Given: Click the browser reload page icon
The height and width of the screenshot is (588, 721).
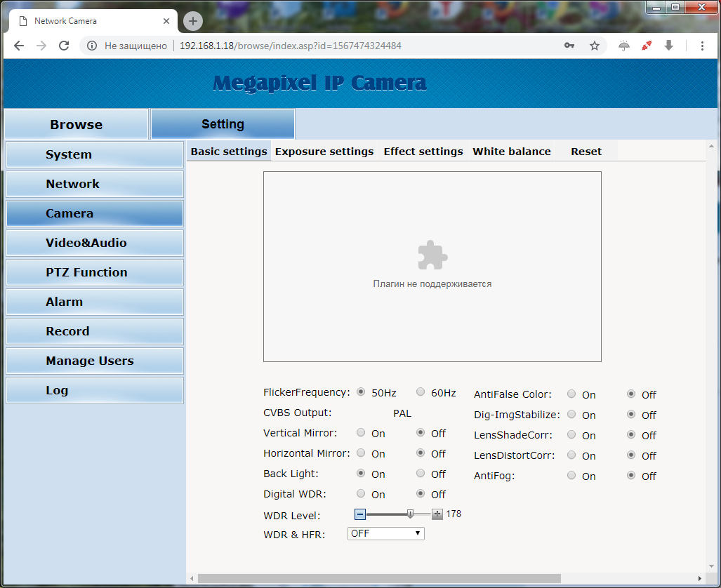Looking at the screenshot, I should click(64, 46).
